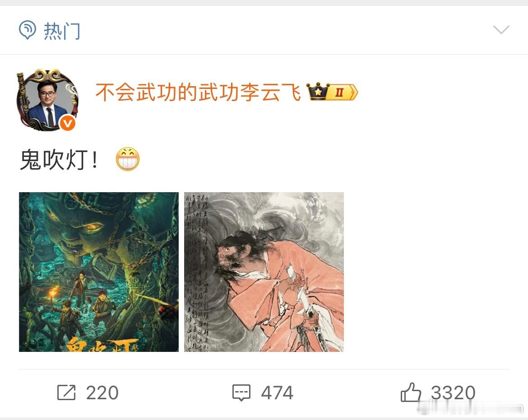Tap the hot topic speech bubble icon
This screenshot has width=528, height=420.
27,30
